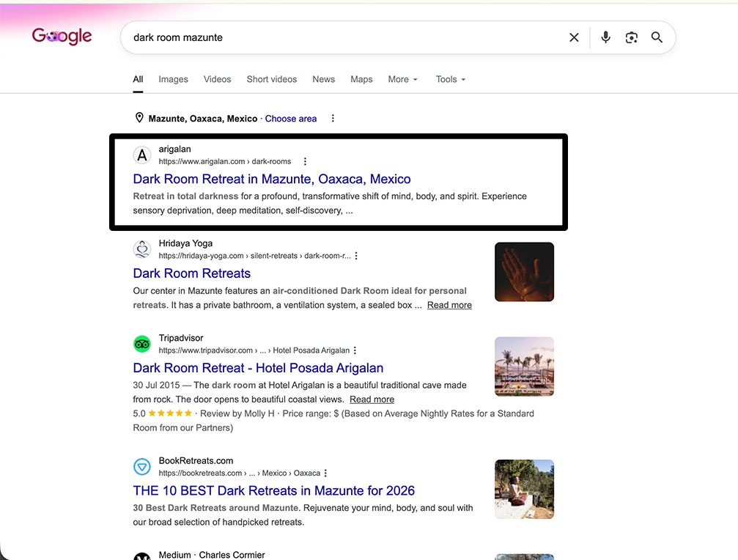Open Google Lens image search
Image resolution: width=738 pixels, height=560 pixels.
pyautogui.click(x=631, y=37)
